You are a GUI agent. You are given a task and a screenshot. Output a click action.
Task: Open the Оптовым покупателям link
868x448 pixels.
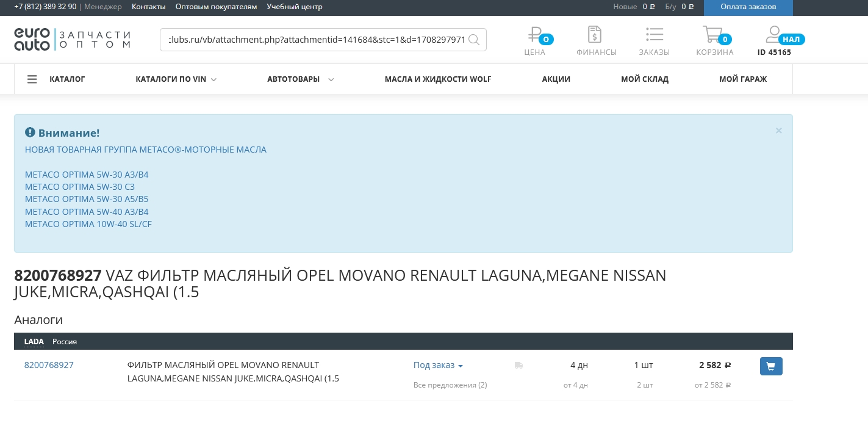coord(216,7)
